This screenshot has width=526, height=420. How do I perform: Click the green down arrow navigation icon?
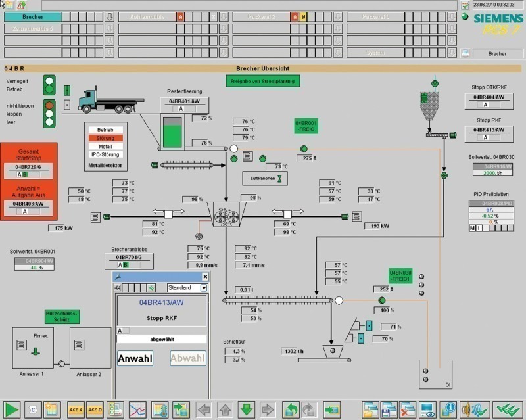coord(247,409)
